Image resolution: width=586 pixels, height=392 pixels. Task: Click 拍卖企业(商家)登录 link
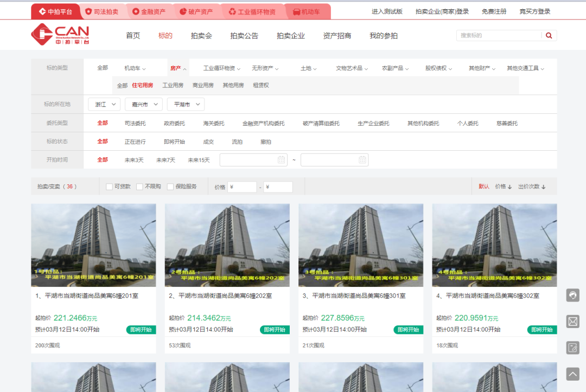(x=442, y=11)
